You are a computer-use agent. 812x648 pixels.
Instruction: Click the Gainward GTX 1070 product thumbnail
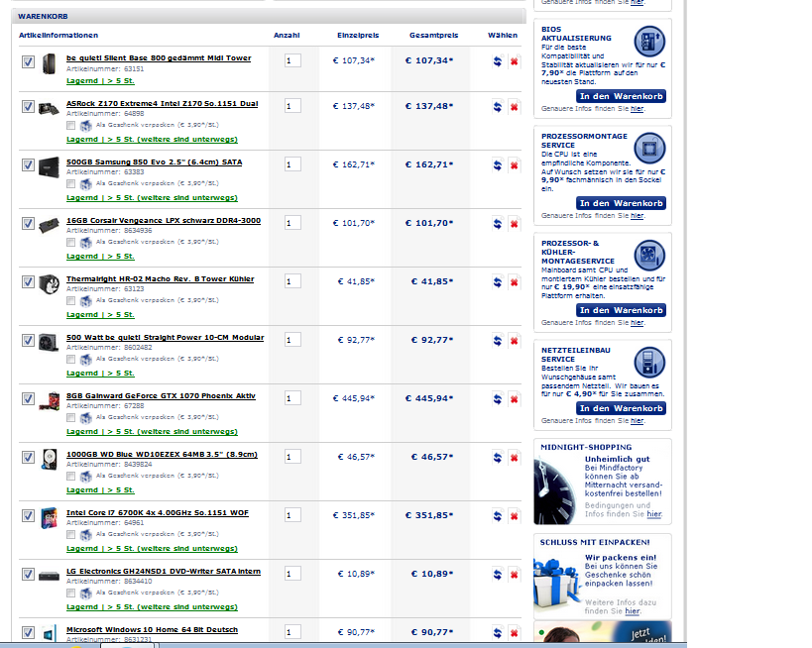click(49, 401)
